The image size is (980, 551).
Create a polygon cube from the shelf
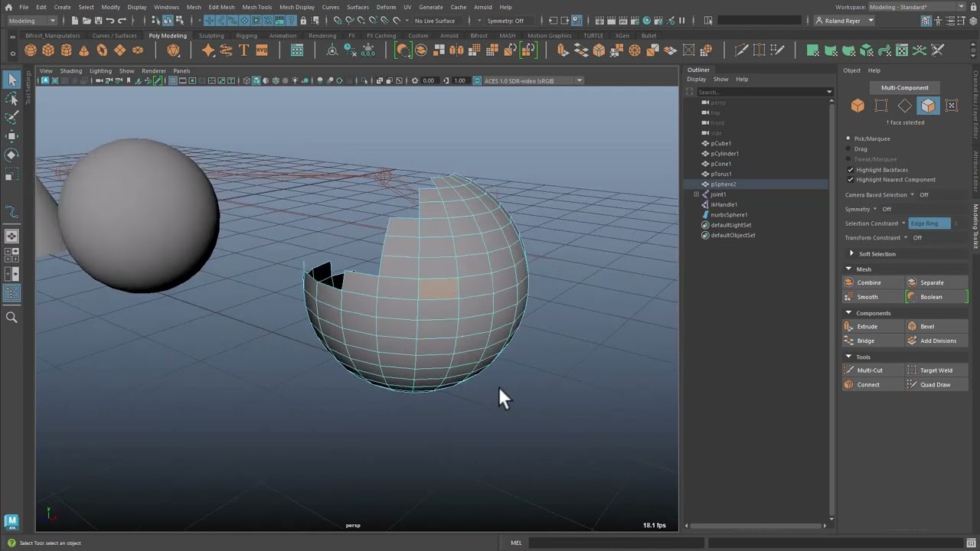pos(48,51)
